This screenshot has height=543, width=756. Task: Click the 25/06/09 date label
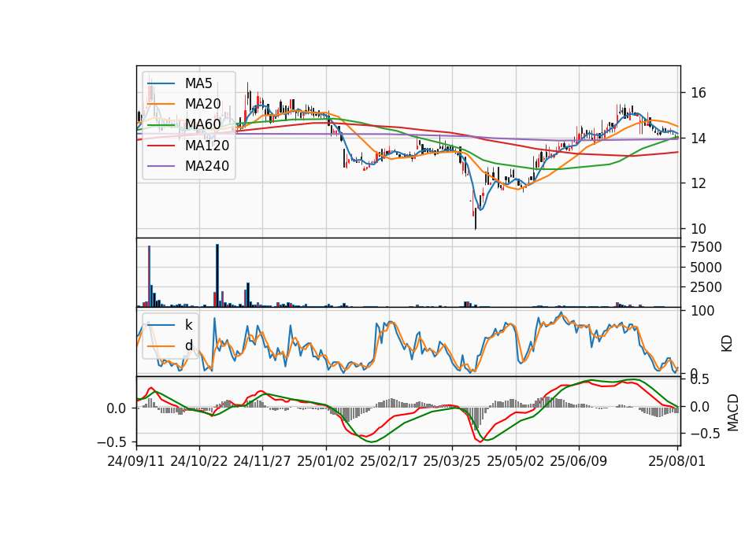(579, 461)
